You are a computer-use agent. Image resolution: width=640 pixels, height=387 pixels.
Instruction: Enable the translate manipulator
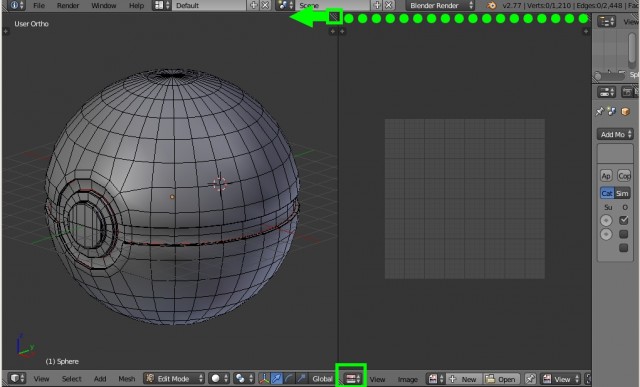[x=276, y=378]
